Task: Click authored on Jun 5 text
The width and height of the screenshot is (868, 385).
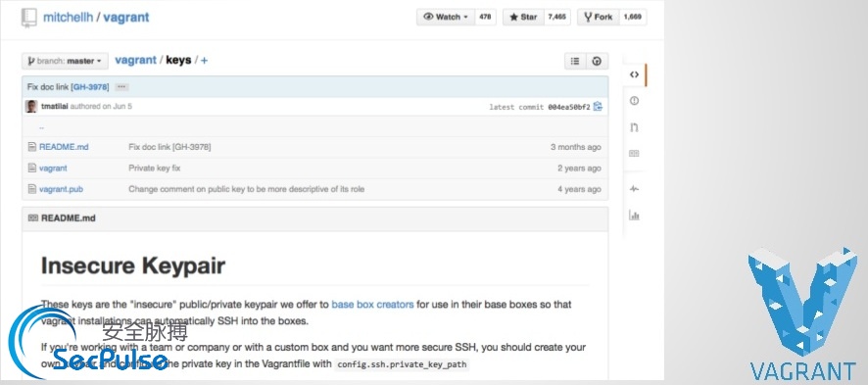Action: pyautogui.click(x=101, y=106)
